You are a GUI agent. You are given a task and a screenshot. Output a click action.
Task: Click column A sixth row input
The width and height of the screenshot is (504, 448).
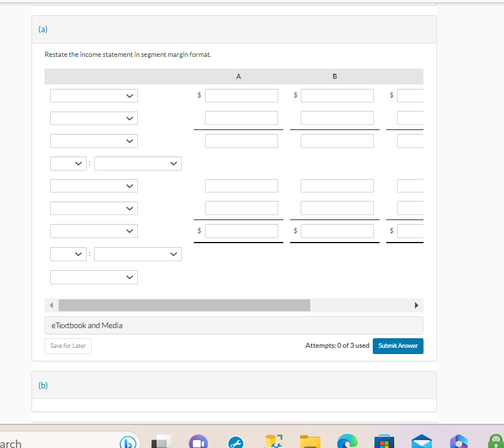[242, 208]
